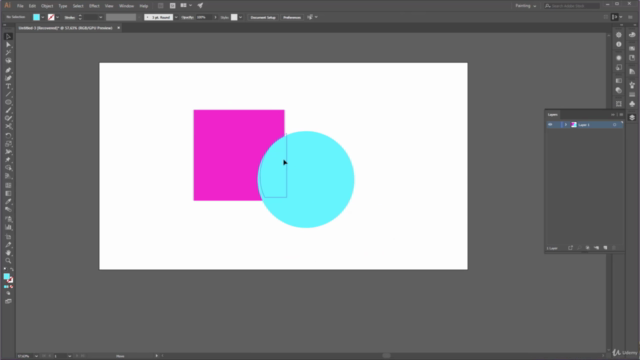Swap fill and stroke arrows in toolbar
This screenshot has height=360, width=640.
(11, 269)
